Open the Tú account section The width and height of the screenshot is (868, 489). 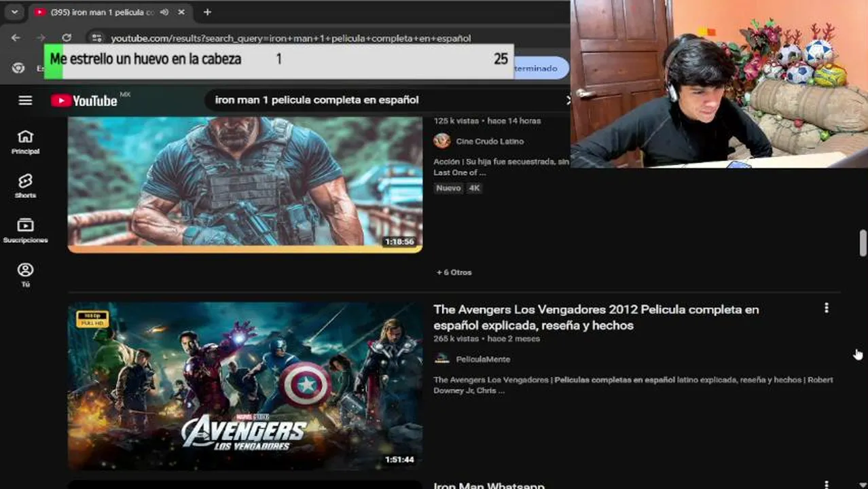click(25, 275)
